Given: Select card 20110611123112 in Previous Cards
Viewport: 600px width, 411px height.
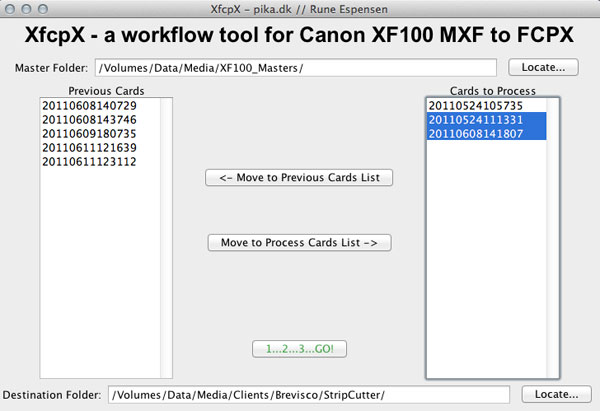Looking at the screenshot, I should (x=101, y=161).
